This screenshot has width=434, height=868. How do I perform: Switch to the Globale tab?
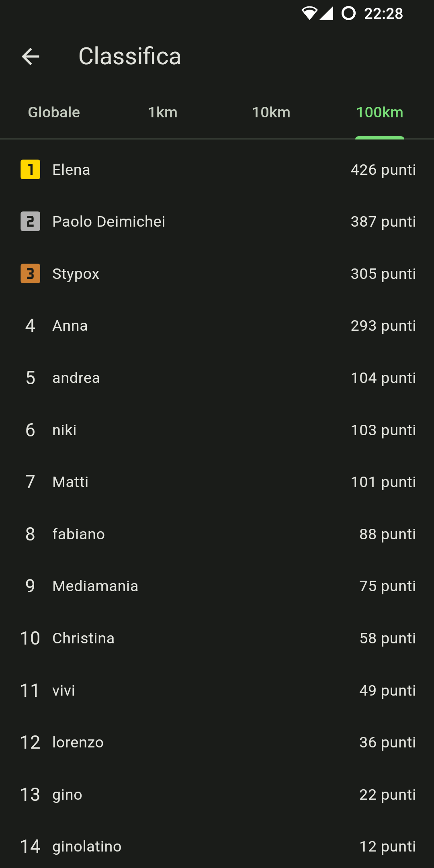(x=54, y=113)
